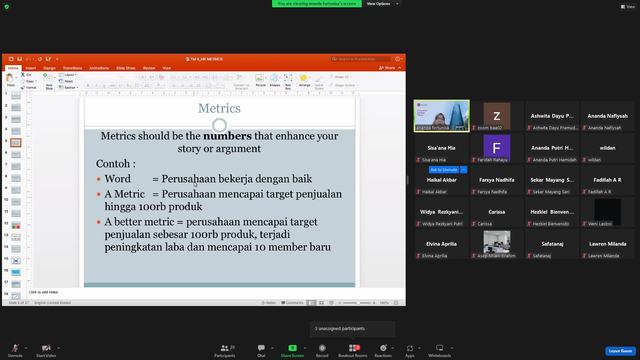Start Video in the Zoom toolbar
This screenshot has height=360, width=640.
coord(46,350)
